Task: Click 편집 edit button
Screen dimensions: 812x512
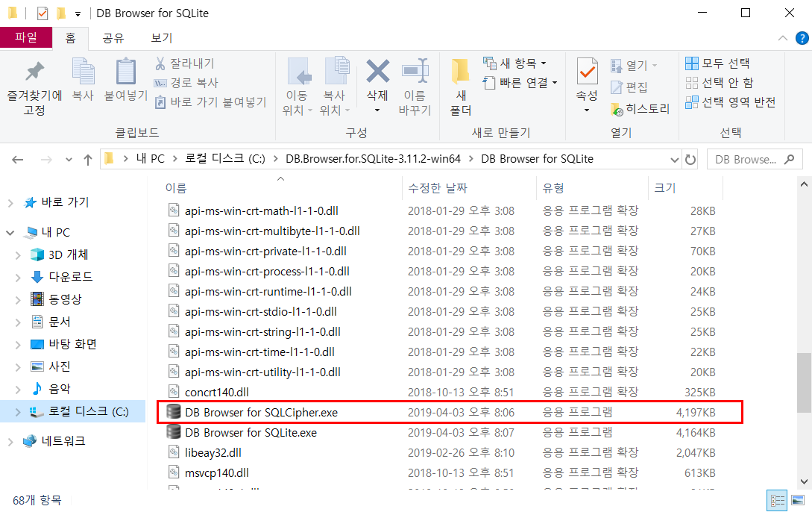Action: coord(629,87)
